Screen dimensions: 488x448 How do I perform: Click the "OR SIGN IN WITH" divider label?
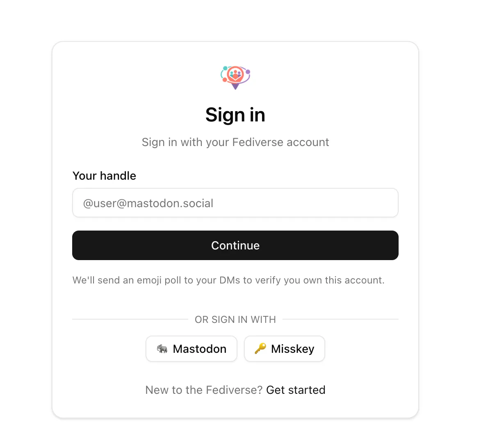(235, 320)
